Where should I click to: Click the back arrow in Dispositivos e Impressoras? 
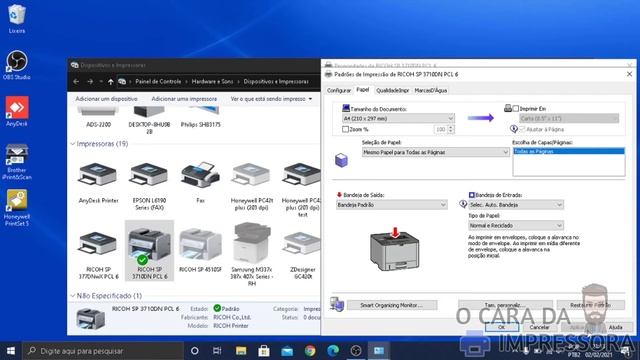76,82
